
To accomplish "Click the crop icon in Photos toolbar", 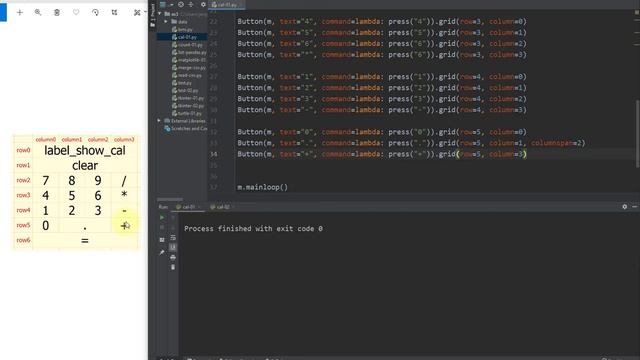I will pos(114,13).
